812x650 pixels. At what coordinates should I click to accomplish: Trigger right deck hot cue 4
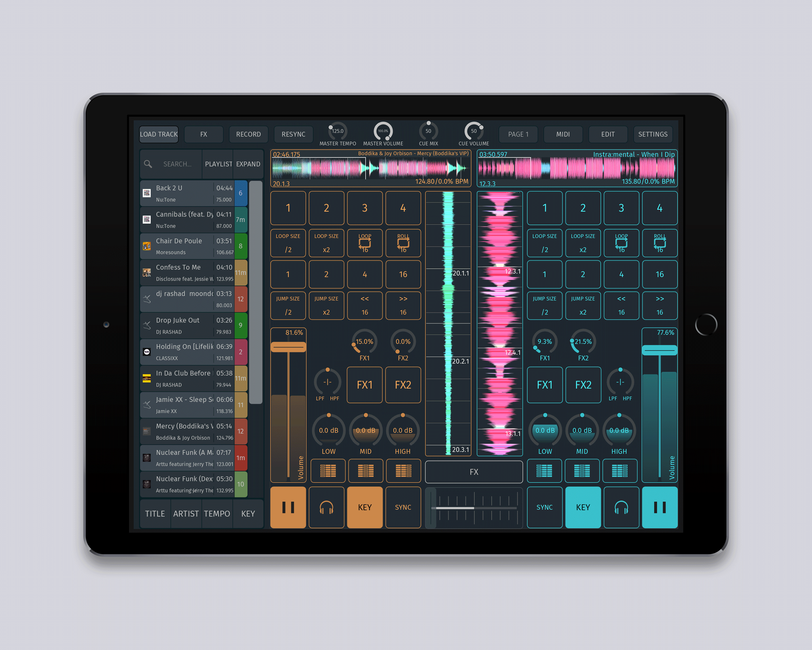(x=659, y=208)
